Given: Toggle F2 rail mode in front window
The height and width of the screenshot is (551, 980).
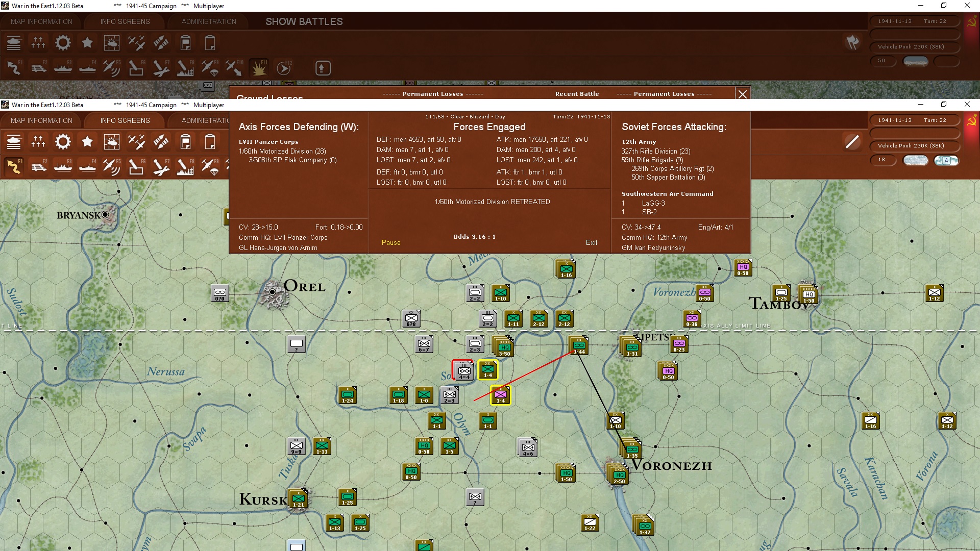Looking at the screenshot, I should (39, 167).
